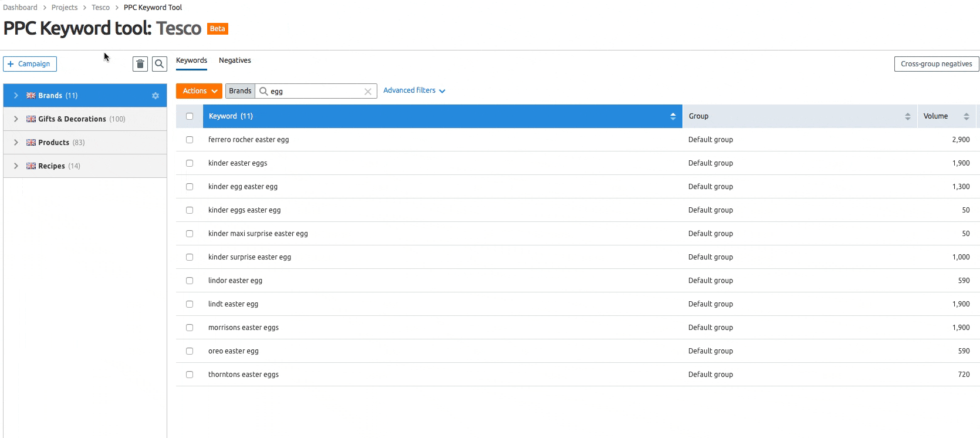The image size is (980, 438).
Task: Click keyword morrisons easter eggs
Action: (x=244, y=328)
